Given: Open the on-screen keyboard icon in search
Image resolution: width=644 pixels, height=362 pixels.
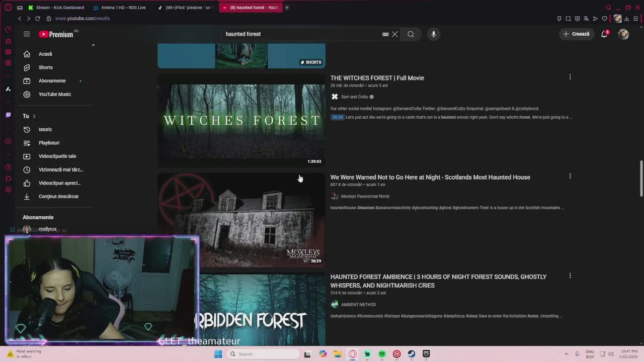Looking at the screenshot, I should [385, 34].
